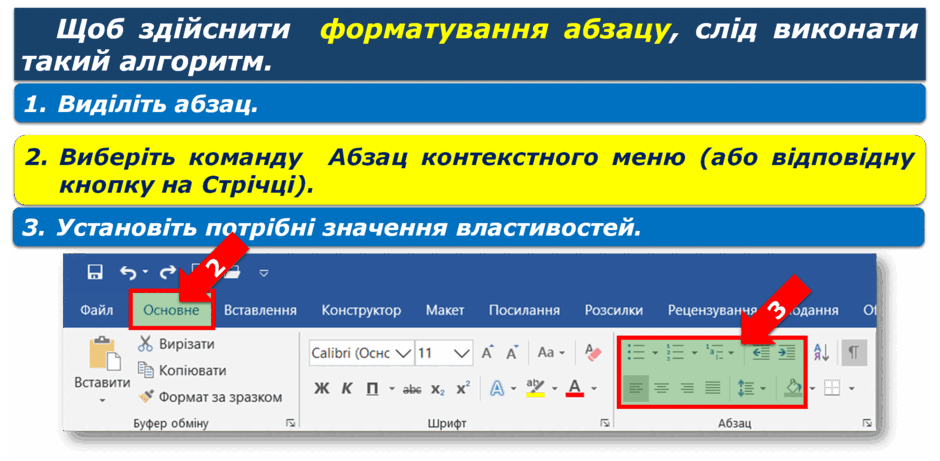Toggle italic with the К button
This screenshot has width=940, height=461.
(x=347, y=388)
